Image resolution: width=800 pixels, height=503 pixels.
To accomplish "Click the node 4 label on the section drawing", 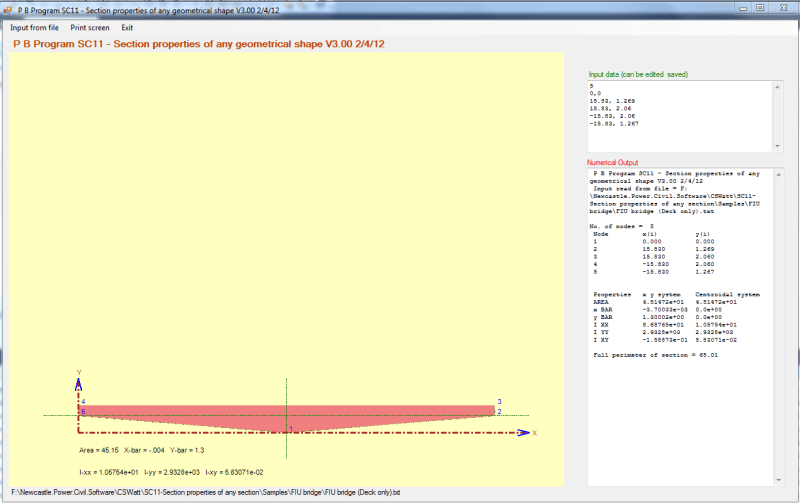I will 83,402.
